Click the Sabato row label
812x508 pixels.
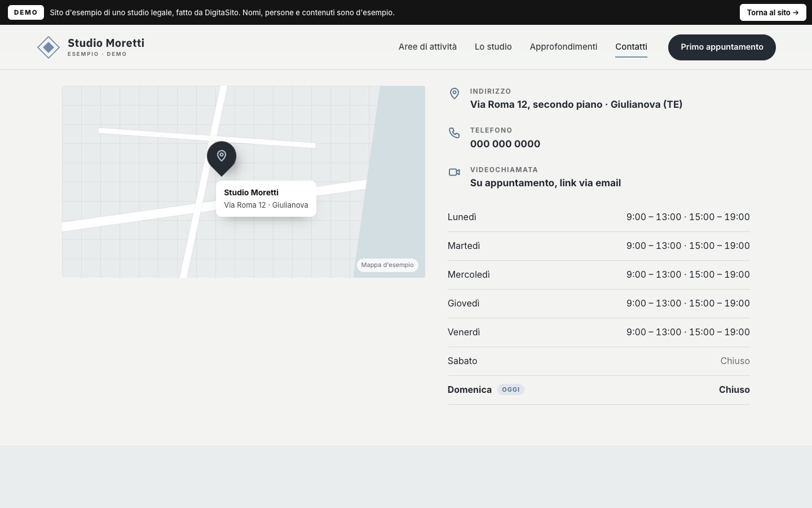[462, 361]
